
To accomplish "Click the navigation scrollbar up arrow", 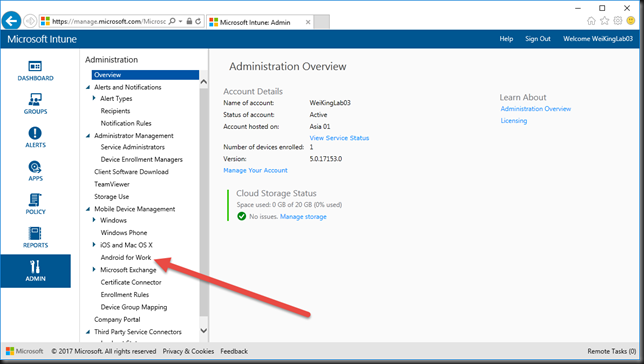I will 204,82.
